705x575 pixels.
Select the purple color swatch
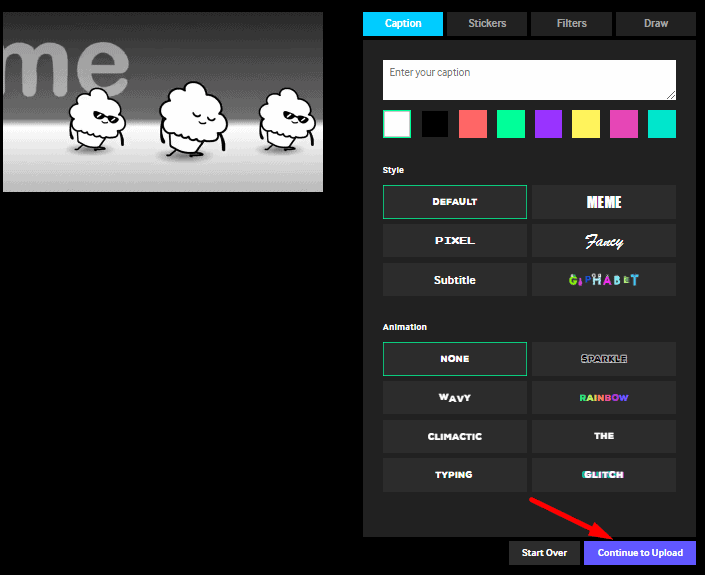pyautogui.click(x=548, y=124)
